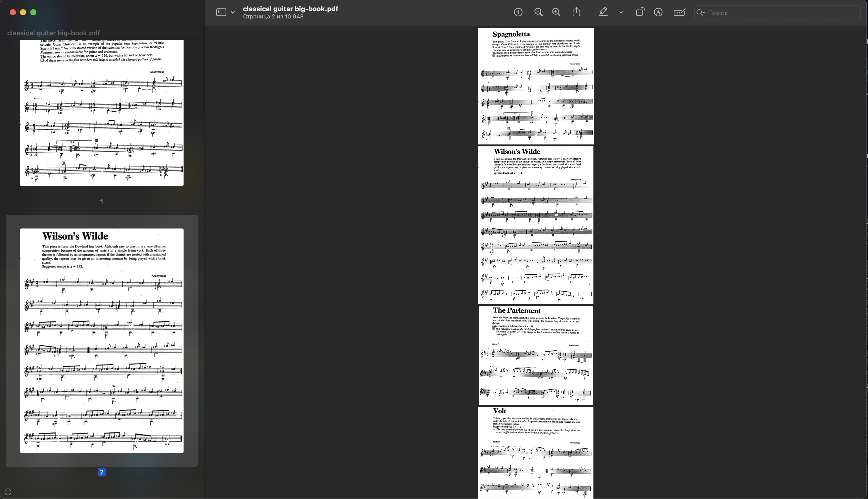The image size is (868, 499).
Task: Open sidebar view options dropdown chevron
Action: pos(233,13)
